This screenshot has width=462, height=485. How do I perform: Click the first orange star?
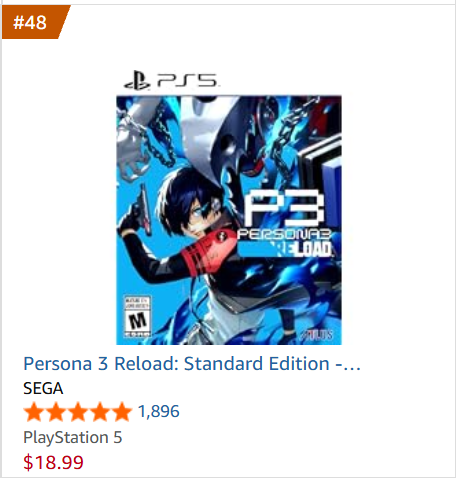(x=34, y=412)
